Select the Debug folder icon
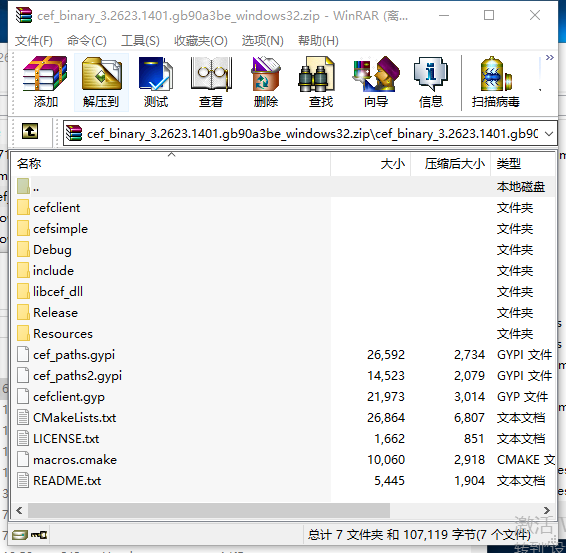This screenshot has height=553, width=566. coord(23,249)
